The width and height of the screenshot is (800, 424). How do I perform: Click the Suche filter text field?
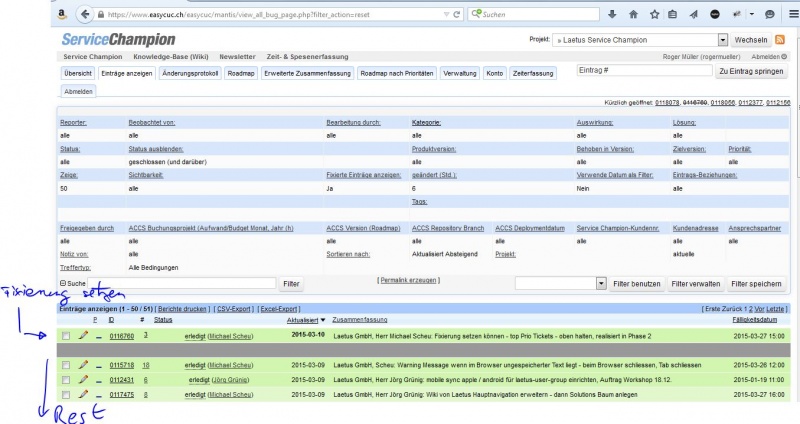point(182,283)
